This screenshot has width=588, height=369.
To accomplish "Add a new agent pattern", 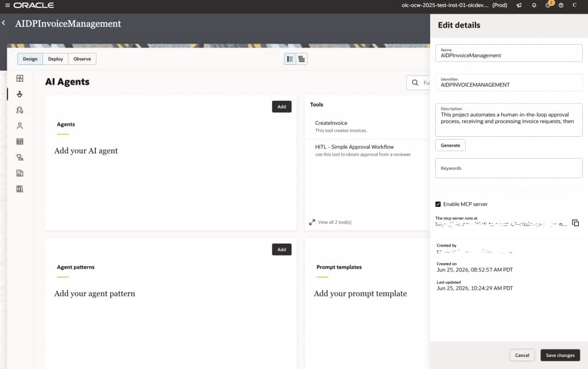I will click(x=281, y=249).
